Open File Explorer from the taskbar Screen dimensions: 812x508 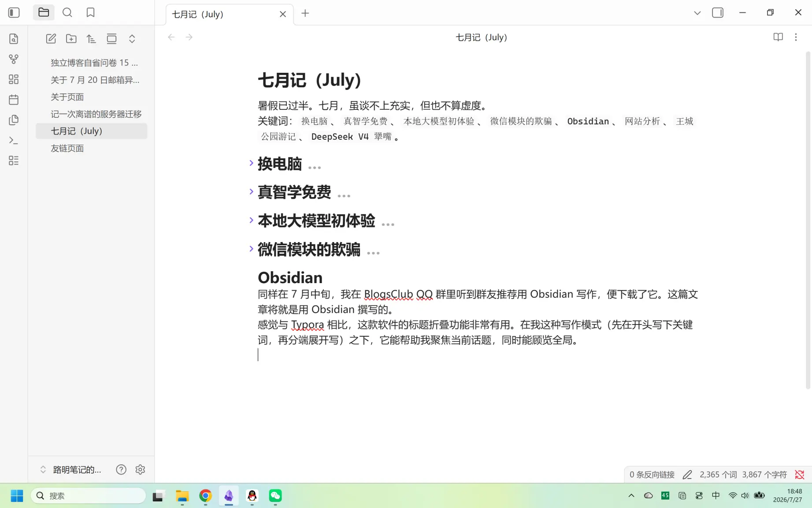[x=182, y=496]
